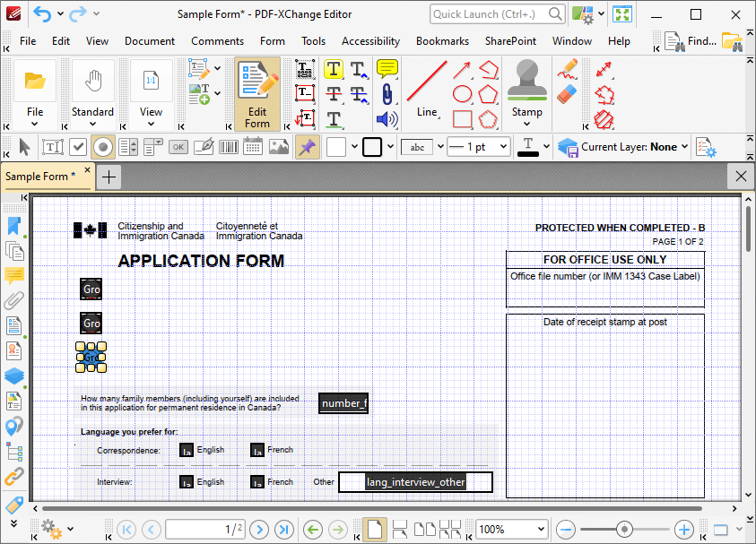Open the File menu
Viewport: 756px width, 544px height.
tap(28, 41)
